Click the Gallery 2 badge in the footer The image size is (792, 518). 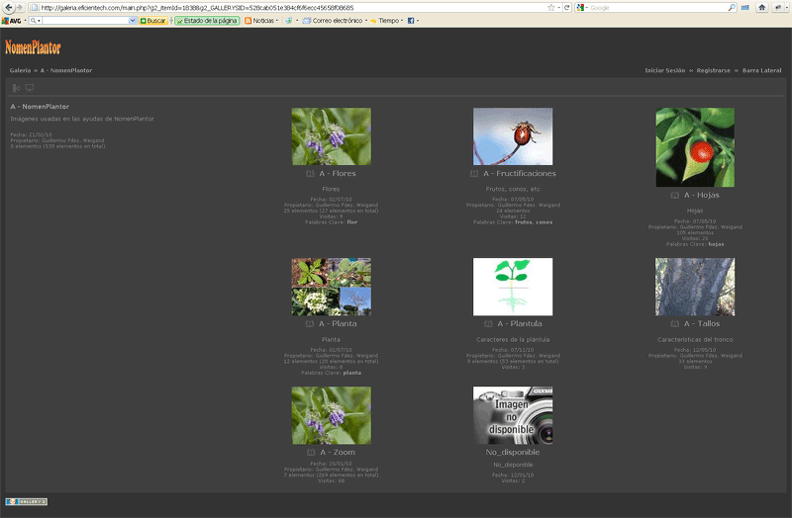click(x=26, y=501)
